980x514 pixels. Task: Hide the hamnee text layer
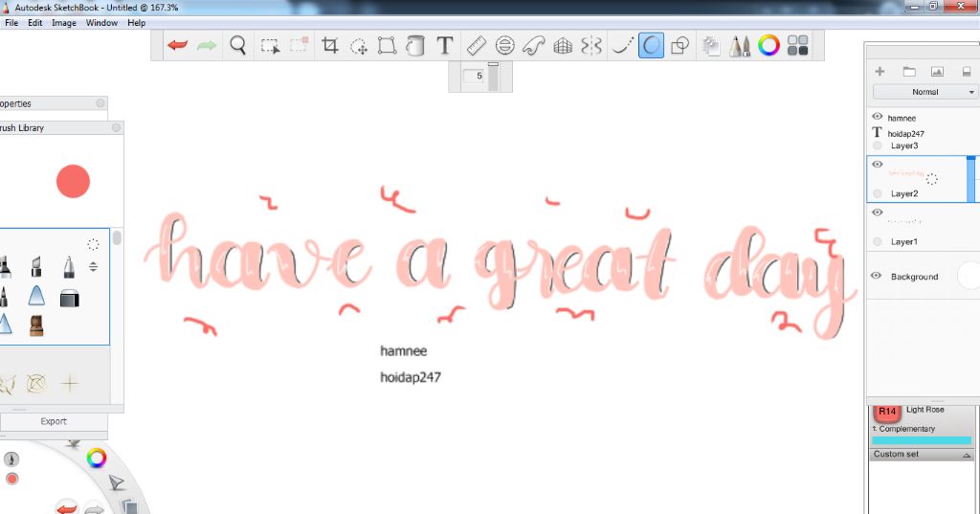[877, 117]
